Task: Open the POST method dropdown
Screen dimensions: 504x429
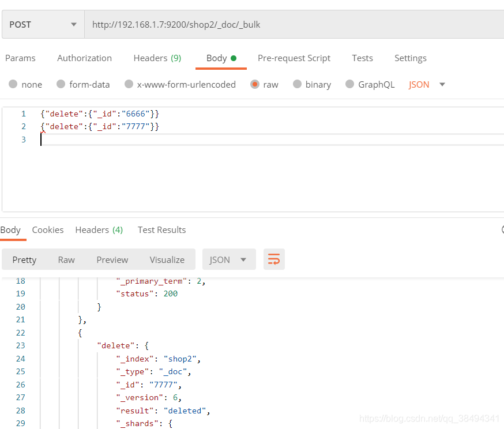Action: (43, 25)
